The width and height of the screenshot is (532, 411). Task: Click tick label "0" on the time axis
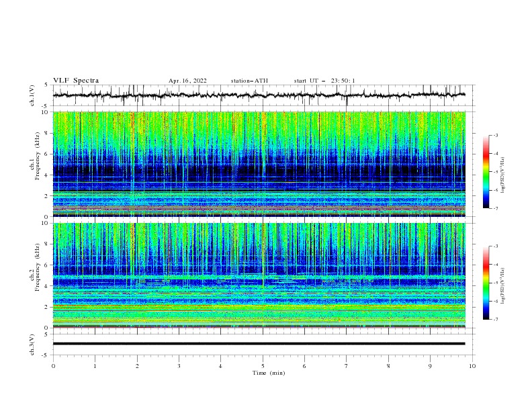pyautogui.click(x=53, y=366)
